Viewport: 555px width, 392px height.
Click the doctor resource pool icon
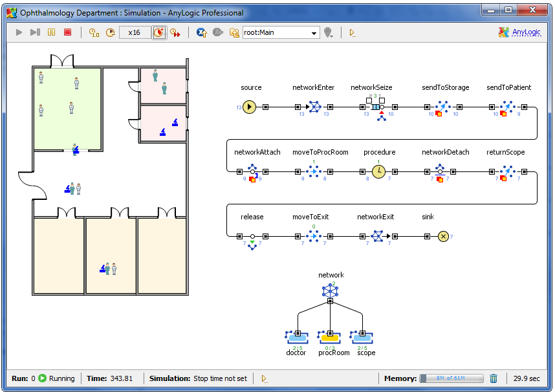297,338
